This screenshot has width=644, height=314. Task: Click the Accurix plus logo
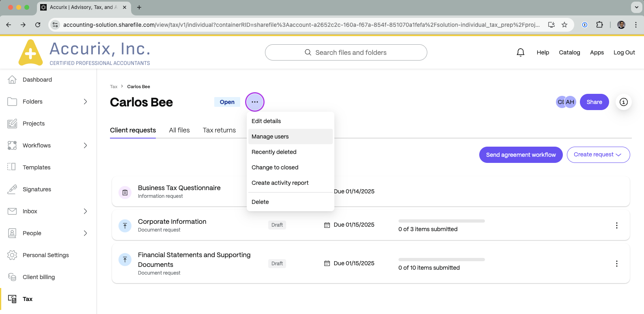(x=30, y=53)
